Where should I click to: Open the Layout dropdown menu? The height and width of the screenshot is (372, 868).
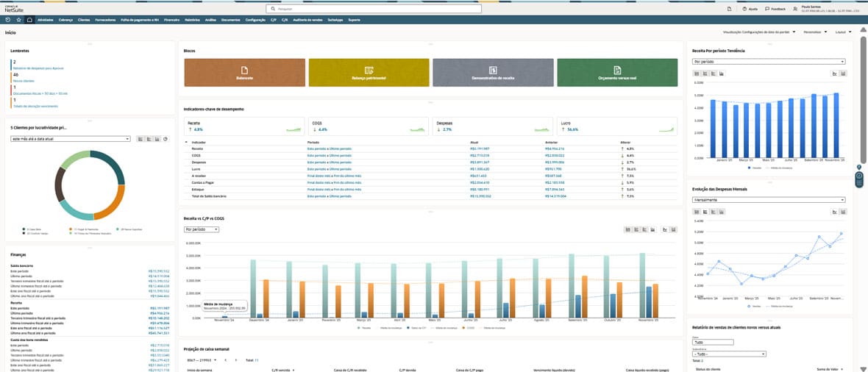pyautogui.click(x=844, y=32)
